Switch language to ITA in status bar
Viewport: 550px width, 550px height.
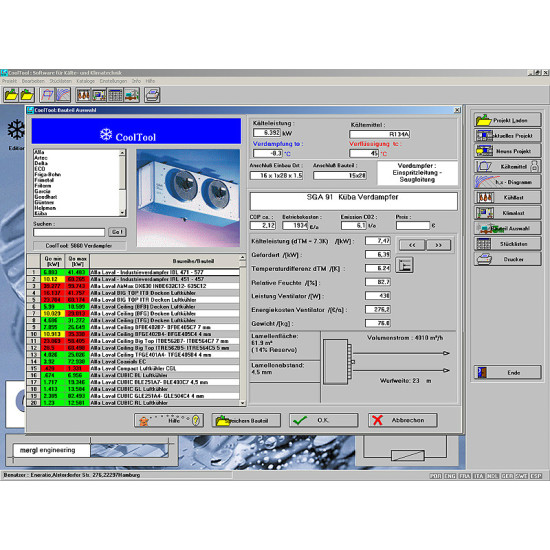[479, 476]
